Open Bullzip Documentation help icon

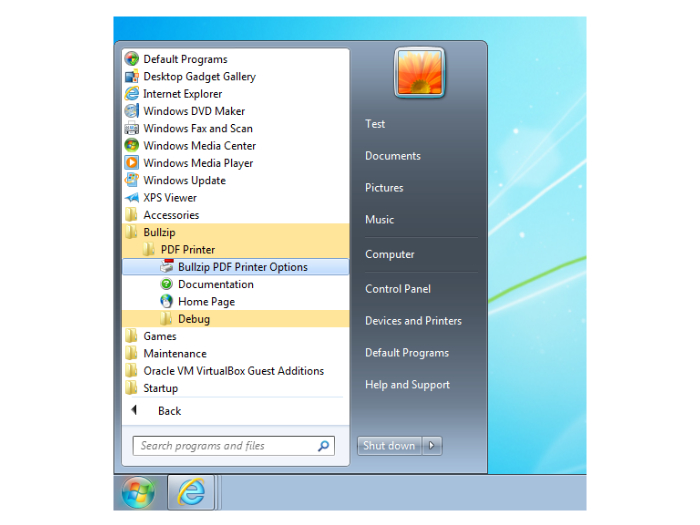click(167, 284)
